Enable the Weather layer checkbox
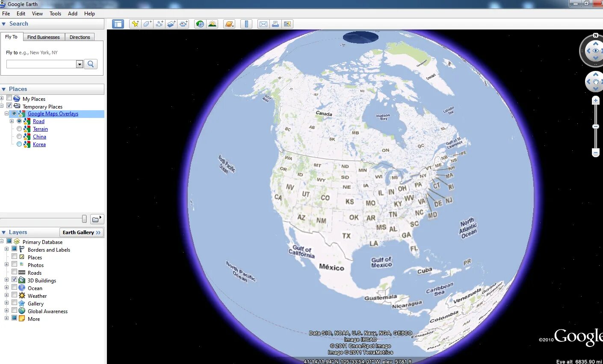Viewport: 603px width, 364px height. [14, 295]
